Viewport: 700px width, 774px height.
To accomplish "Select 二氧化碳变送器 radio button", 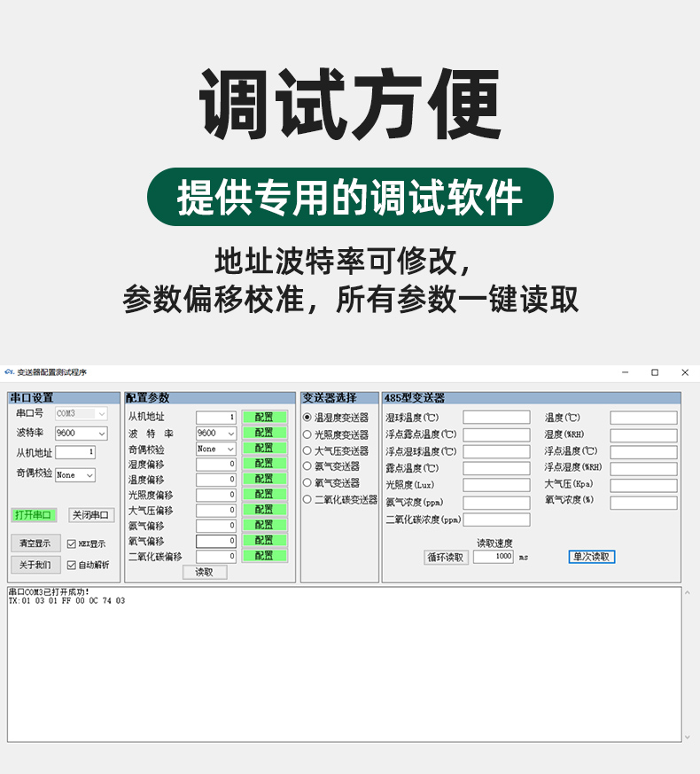I will 307,499.
